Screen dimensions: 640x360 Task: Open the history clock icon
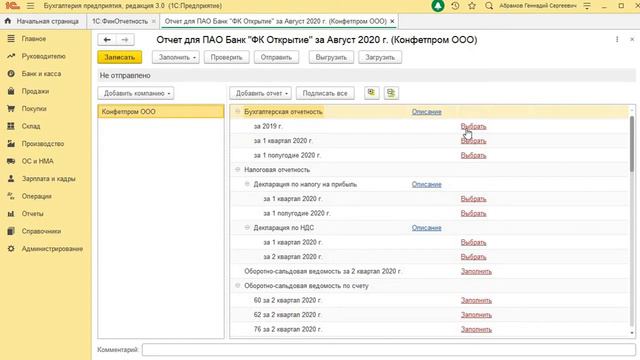coord(456,6)
